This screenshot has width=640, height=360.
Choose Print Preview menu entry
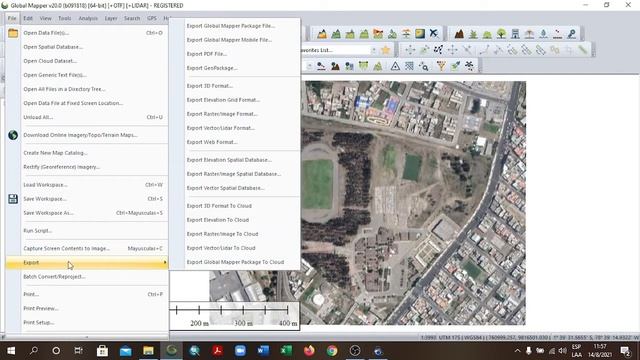87,309
